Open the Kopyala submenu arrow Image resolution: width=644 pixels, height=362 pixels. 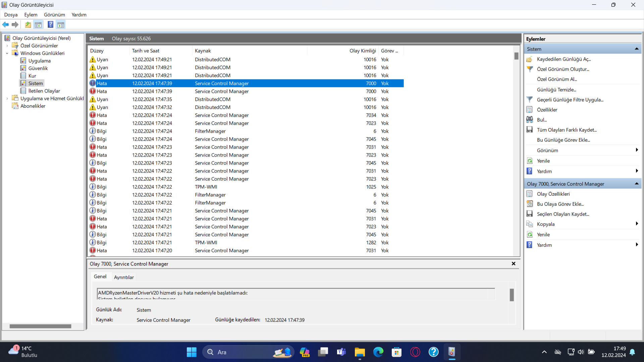click(636, 224)
